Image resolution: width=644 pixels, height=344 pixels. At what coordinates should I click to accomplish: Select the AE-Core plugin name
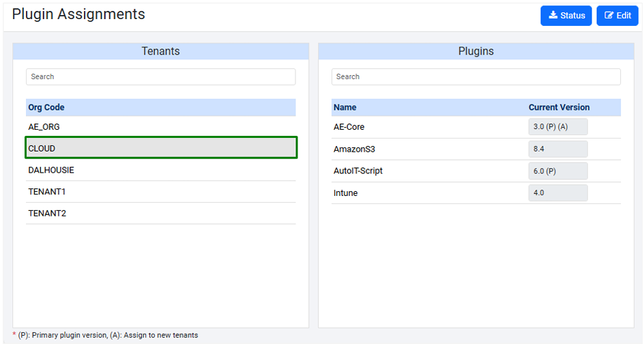point(349,127)
